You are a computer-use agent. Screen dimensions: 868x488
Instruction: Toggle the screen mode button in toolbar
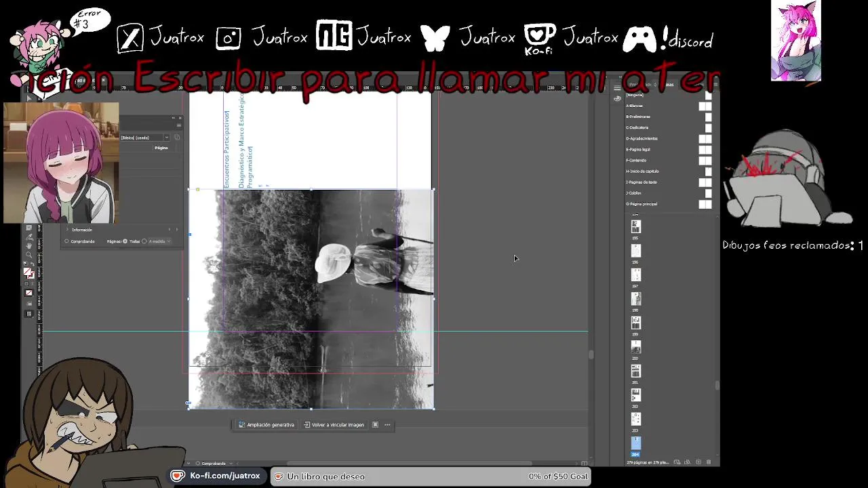tap(28, 314)
